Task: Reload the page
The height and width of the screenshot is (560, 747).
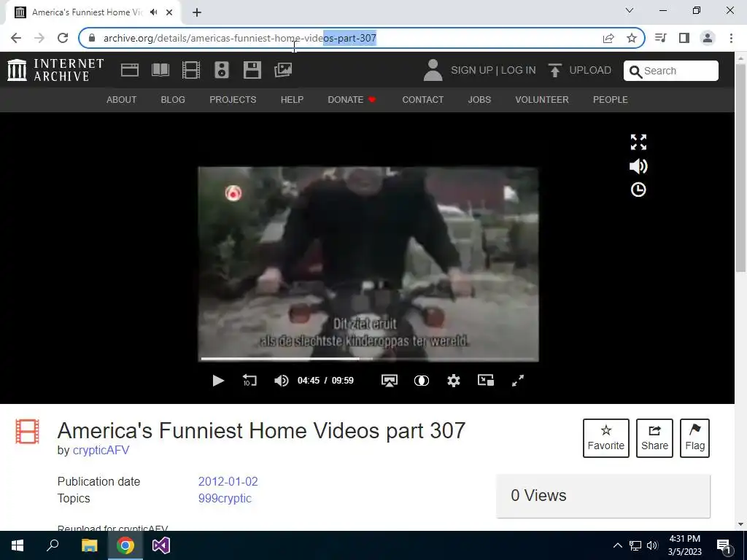Action: (x=63, y=38)
